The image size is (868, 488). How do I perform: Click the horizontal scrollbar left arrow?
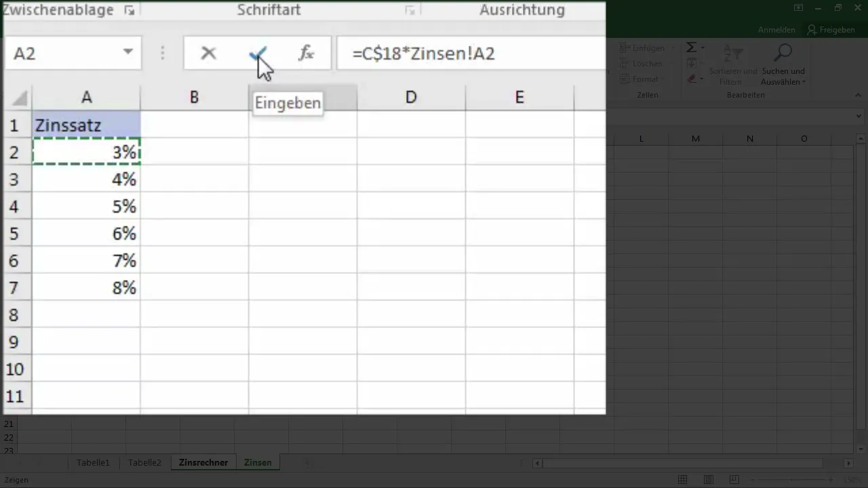537,463
